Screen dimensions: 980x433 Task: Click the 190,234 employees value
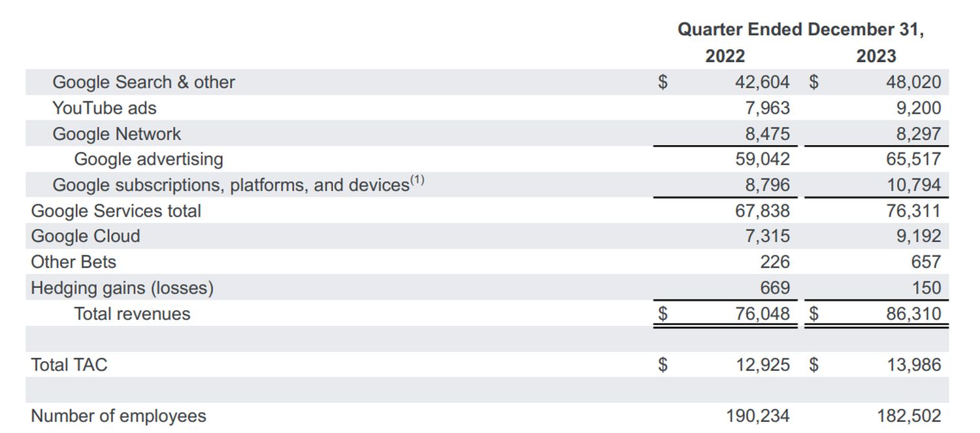click(757, 416)
